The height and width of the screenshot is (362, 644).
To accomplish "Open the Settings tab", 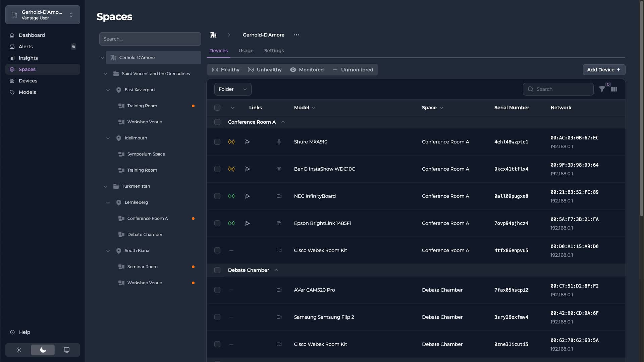I will click(x=274, y=51).
